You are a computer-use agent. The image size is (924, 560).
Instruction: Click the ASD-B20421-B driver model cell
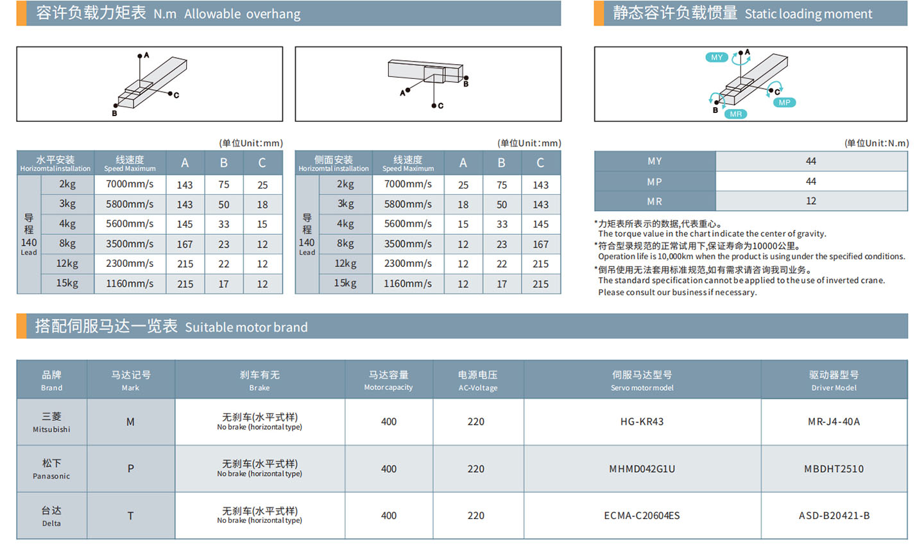click(x=834, y=516)
